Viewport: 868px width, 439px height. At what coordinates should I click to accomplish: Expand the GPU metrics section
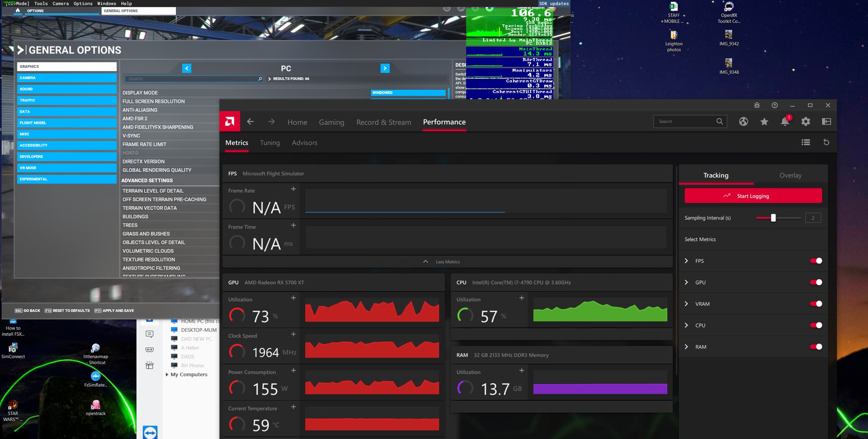pos(686,283)
